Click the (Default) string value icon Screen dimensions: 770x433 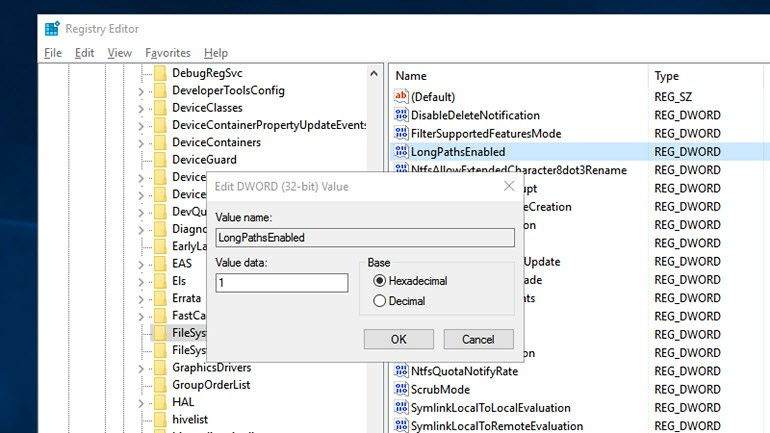point(401,96)
